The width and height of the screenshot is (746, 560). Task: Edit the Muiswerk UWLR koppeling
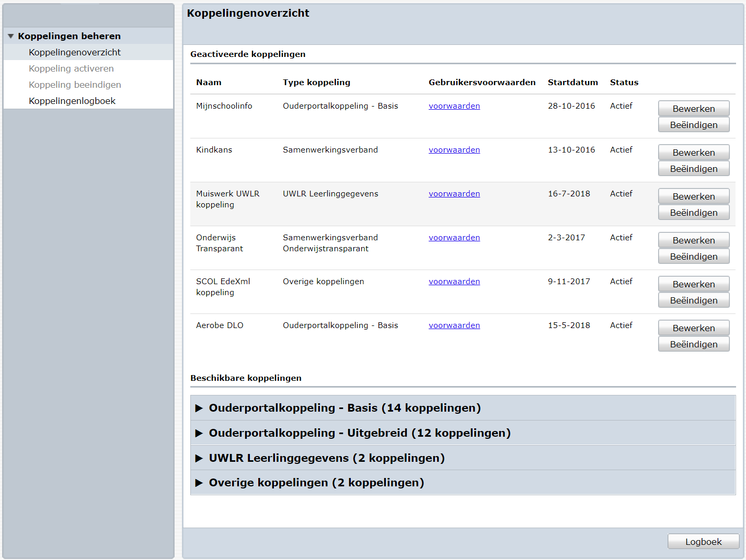(x=694, y=196)
